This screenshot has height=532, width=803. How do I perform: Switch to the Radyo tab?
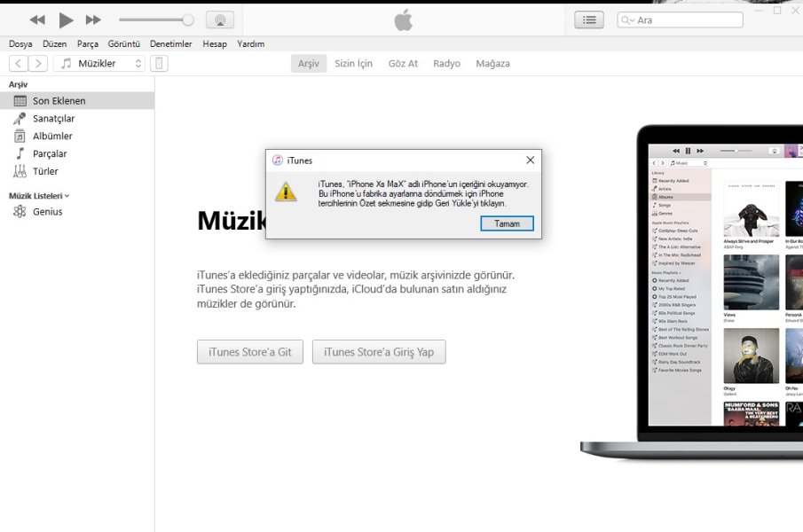(x=446, y=64)
